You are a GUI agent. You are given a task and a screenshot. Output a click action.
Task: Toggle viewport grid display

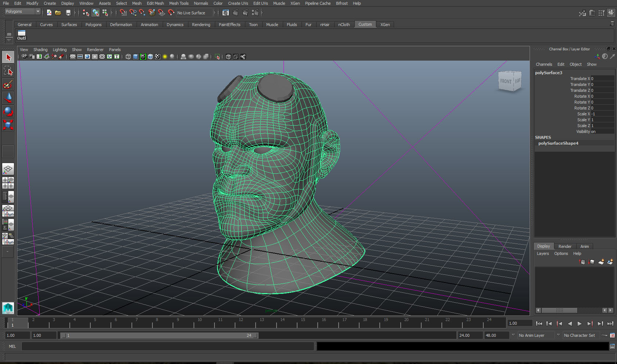(x=73, y=57)
